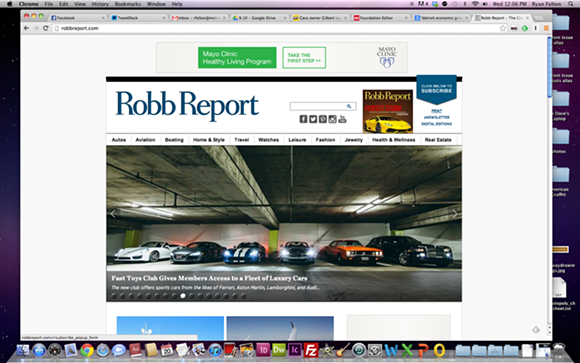Click Chrome's back arrow button

[x=26, y=28]
